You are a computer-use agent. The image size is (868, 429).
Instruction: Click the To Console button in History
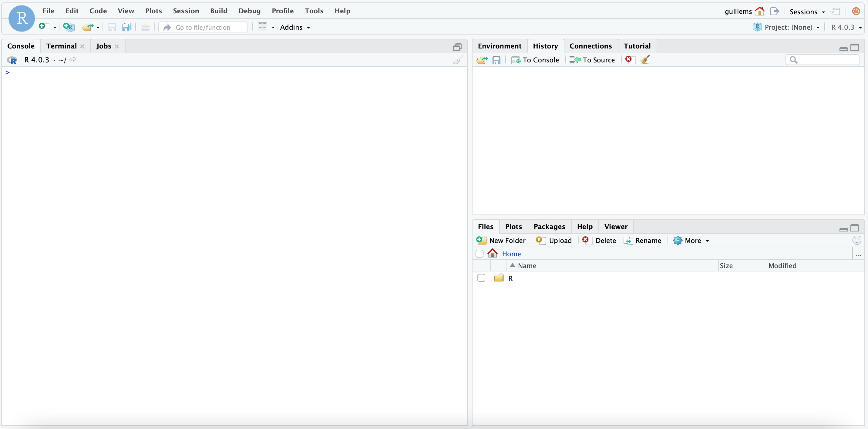point(535,60)
